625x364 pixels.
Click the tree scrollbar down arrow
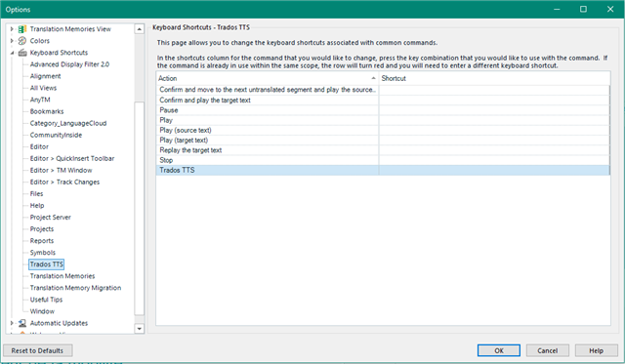point(139,329)
